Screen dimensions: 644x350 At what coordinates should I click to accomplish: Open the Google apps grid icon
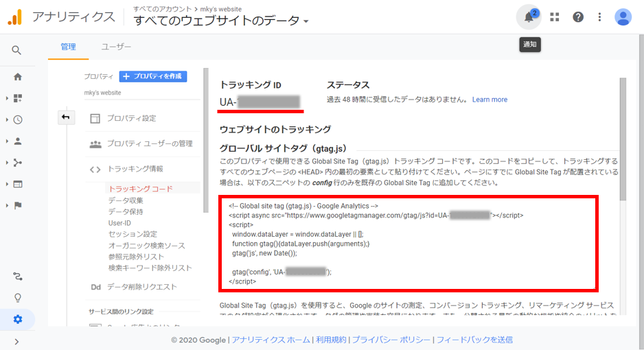point(555,17)
